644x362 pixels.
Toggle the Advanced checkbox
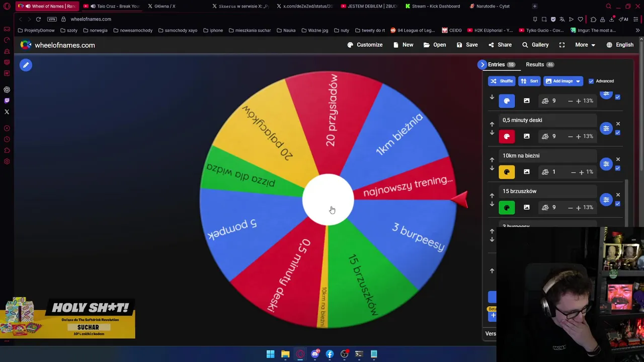point(591,81)
